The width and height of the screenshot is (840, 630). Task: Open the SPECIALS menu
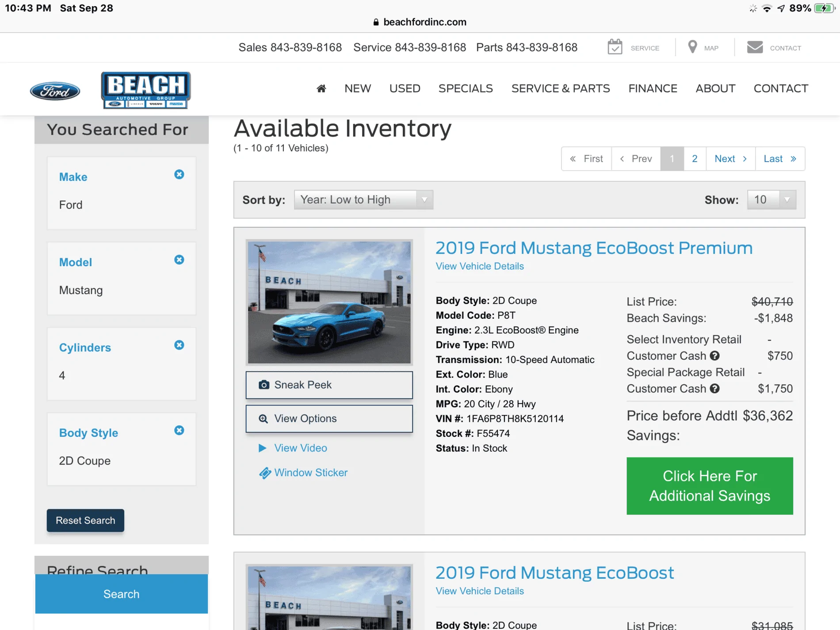pos(466,88)
